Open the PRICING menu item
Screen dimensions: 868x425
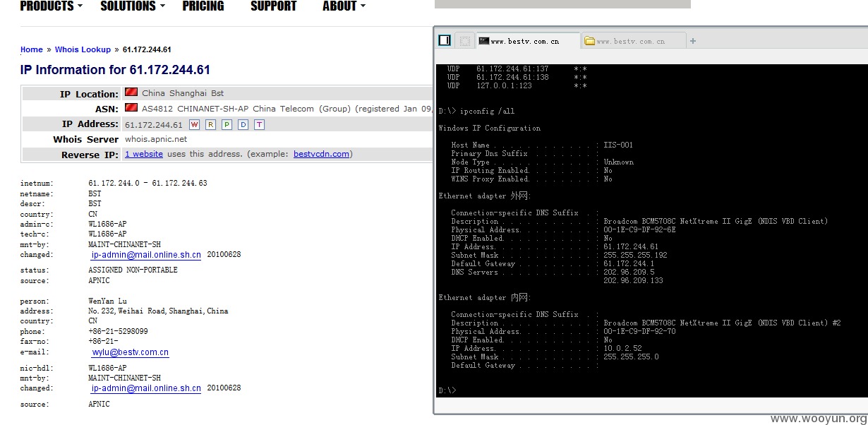[203, 6]
